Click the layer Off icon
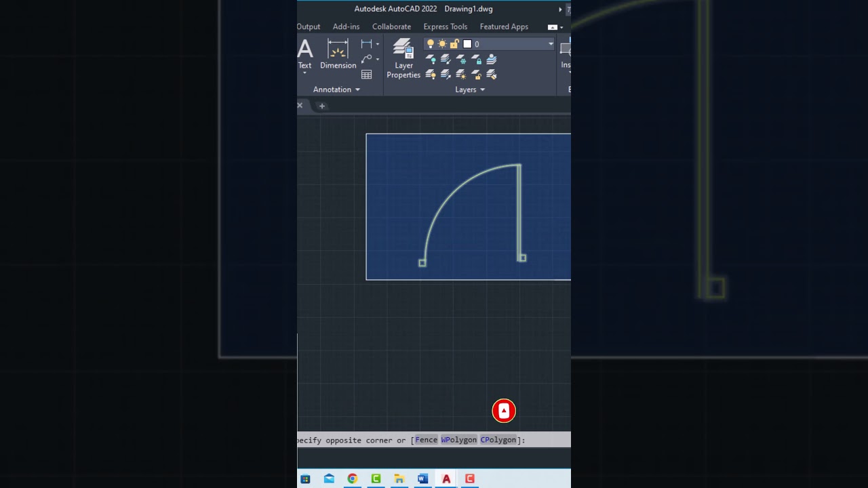Screen dimensions: 868x488 tap(430, 60)
